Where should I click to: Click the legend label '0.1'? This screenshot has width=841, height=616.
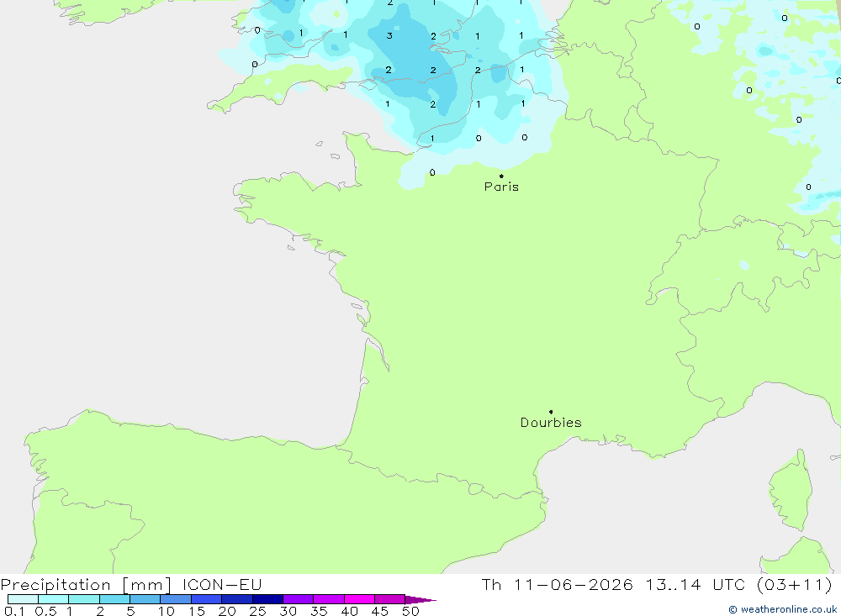[14, 611]
